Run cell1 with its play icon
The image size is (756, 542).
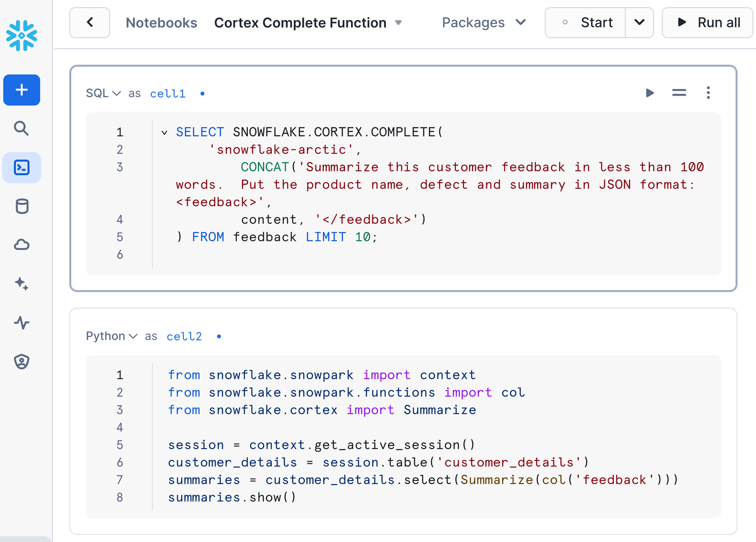click(x=650, y=93)
